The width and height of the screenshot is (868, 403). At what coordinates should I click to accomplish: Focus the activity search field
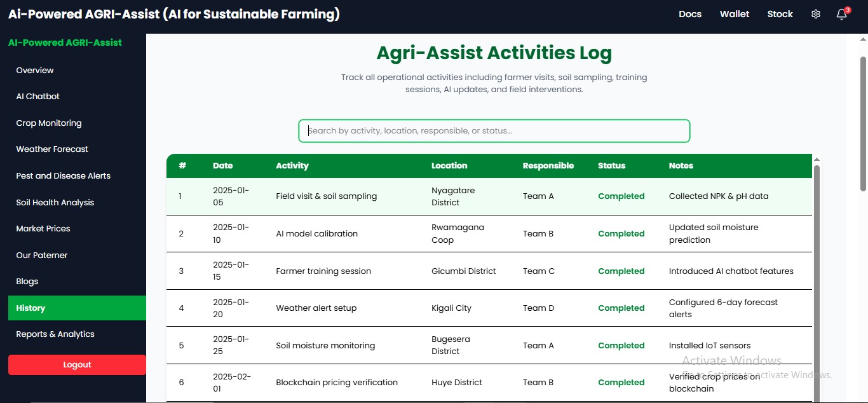pos(494,131)
